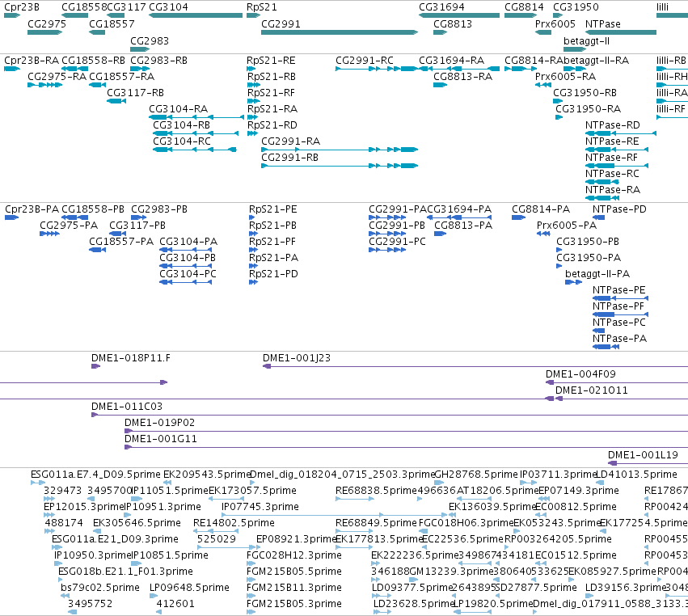Screen dimensions: 688x616
Task: Select the CG2991 gene bar
Action: tap(340, 32)
